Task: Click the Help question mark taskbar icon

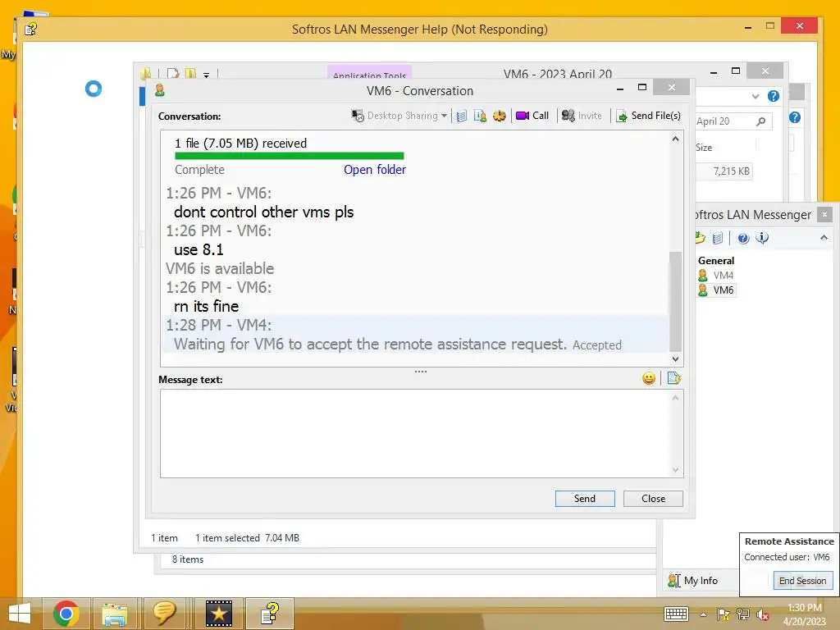Action: [270, 614]
